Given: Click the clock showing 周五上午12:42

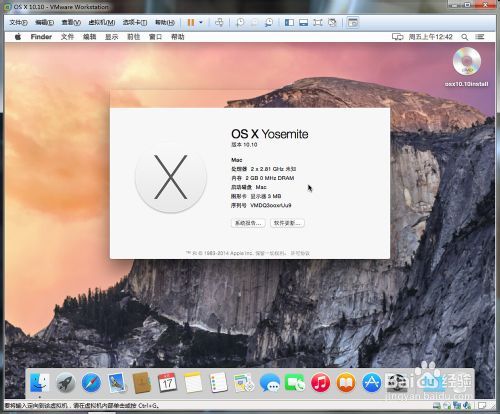Looking at the screenshot, I should (431, 37).
